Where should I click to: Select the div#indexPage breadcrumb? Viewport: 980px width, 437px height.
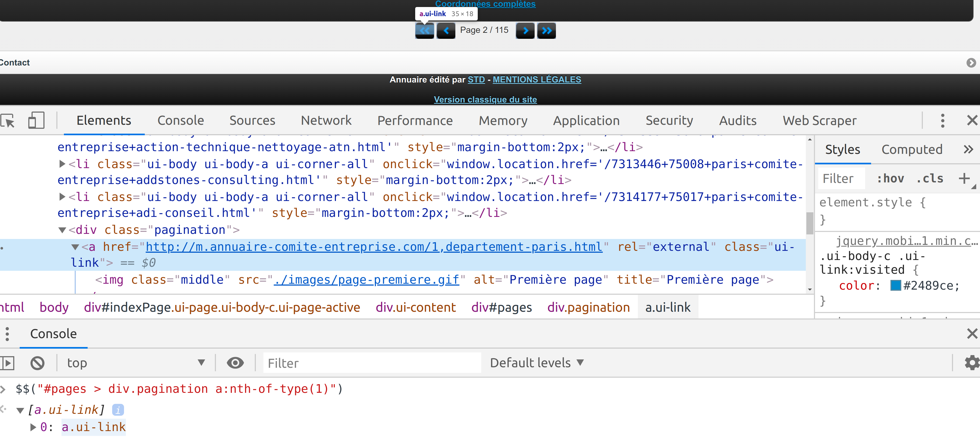pyautogui.click(x=222, y=307)
